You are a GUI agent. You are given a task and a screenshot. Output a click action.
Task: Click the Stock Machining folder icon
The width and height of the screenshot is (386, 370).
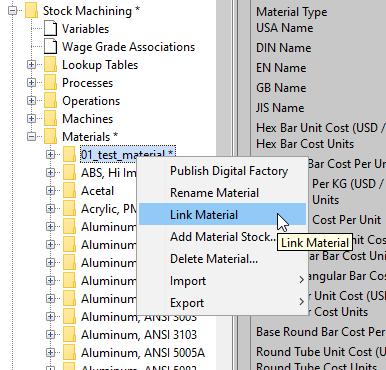click(31, 11)
